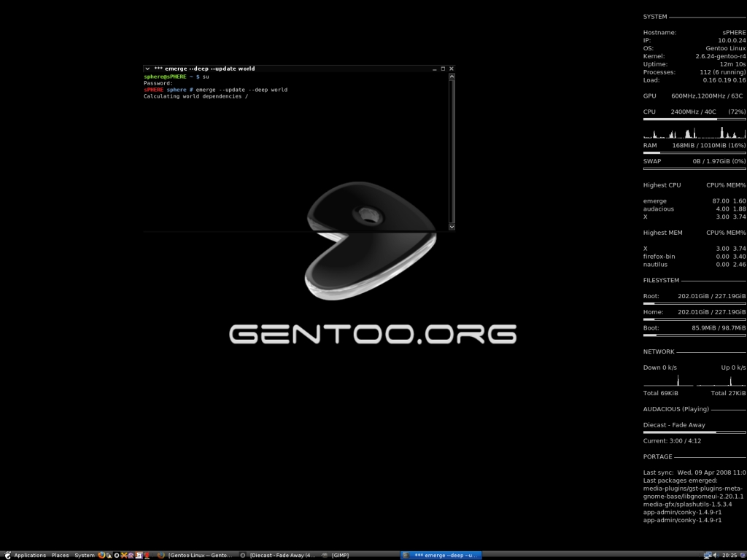Open the purple Pidgin launcher icon
747x560 pixels.
pyautogui.click(x=131, y=555)
